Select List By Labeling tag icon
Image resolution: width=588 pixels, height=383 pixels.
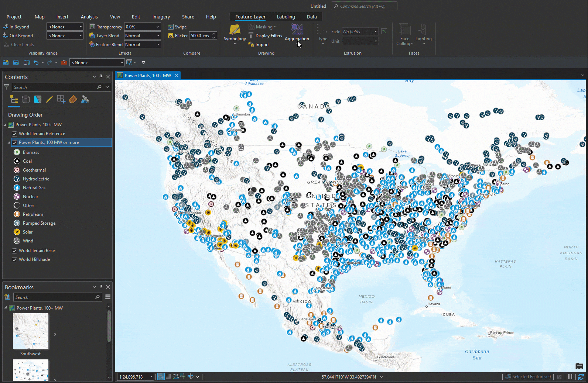[73, 99]
